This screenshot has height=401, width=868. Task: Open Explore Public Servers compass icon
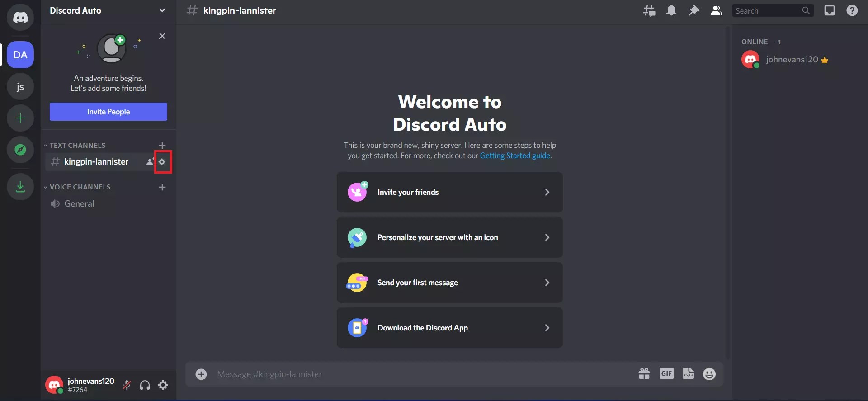coord(20,150)
